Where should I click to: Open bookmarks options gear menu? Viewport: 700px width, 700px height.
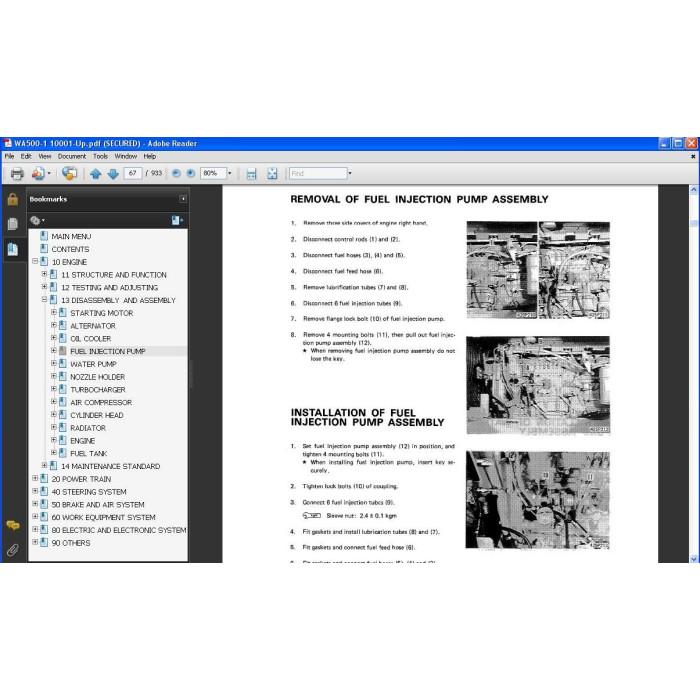coord(37,220)
